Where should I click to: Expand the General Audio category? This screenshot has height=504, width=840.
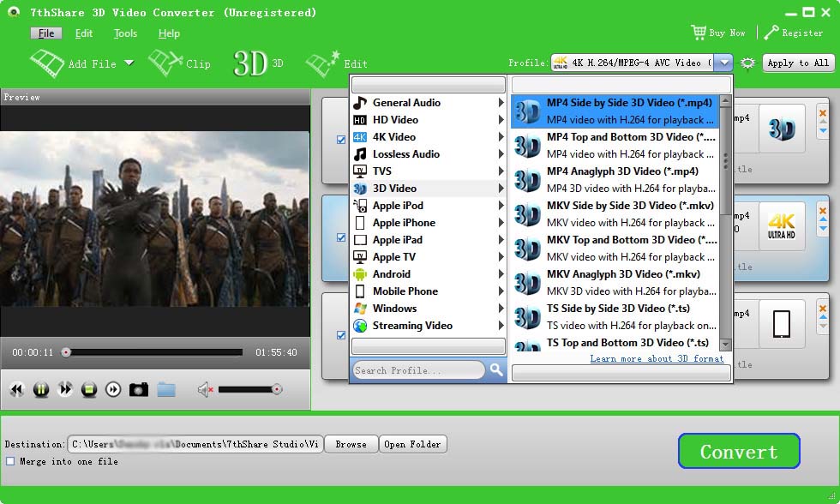[501, 102]
